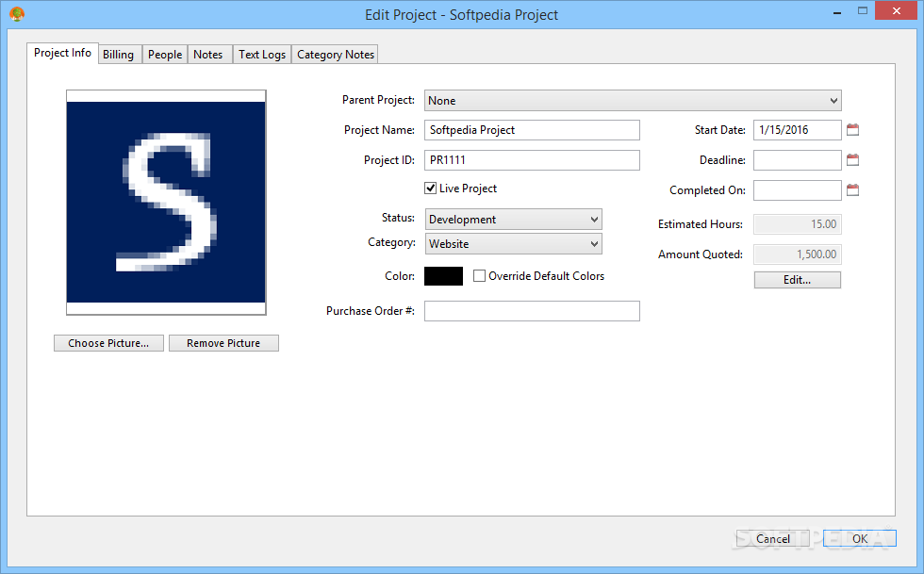
Task: Go to the Text Logs tab
Action: coord(262,55)
